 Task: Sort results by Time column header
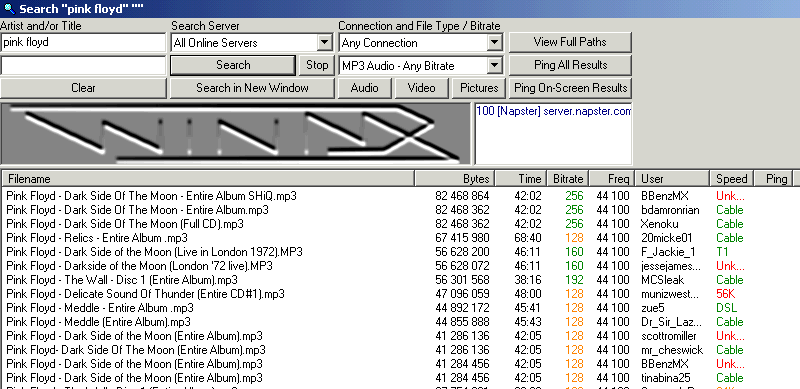click(521, 179)
